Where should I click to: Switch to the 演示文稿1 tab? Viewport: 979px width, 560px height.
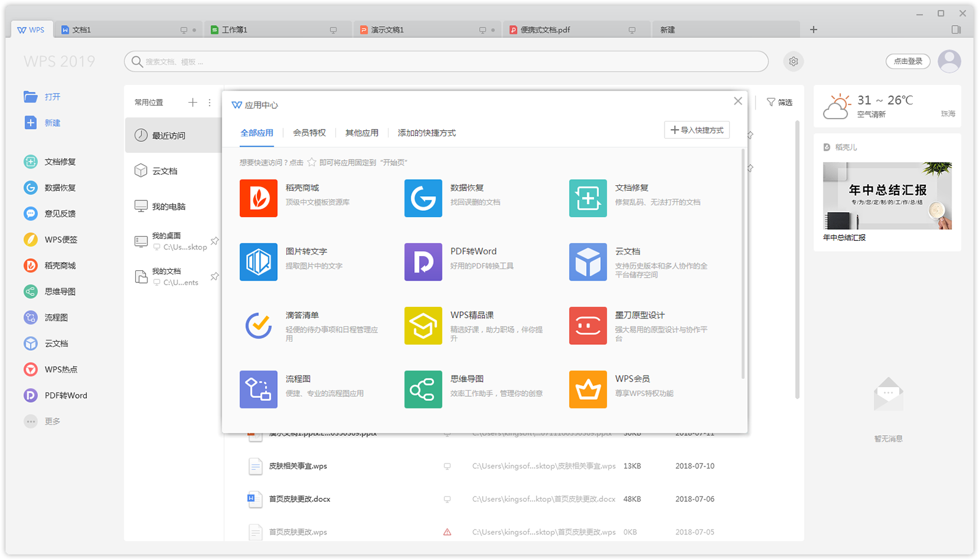428,29
